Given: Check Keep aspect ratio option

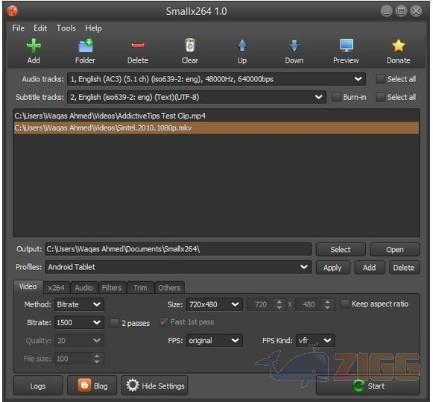Looking at the screenshot, I should click(345, 304).
